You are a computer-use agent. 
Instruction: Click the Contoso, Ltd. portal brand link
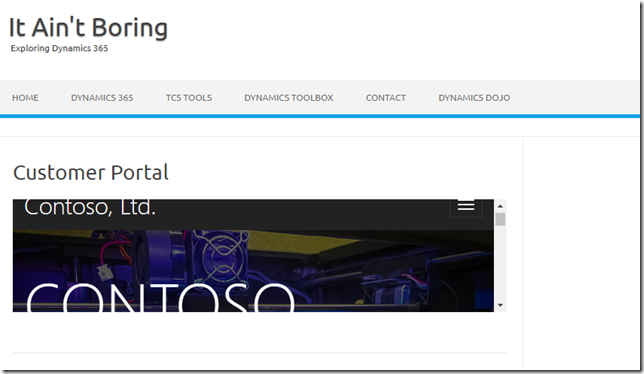tap(90, 208)
